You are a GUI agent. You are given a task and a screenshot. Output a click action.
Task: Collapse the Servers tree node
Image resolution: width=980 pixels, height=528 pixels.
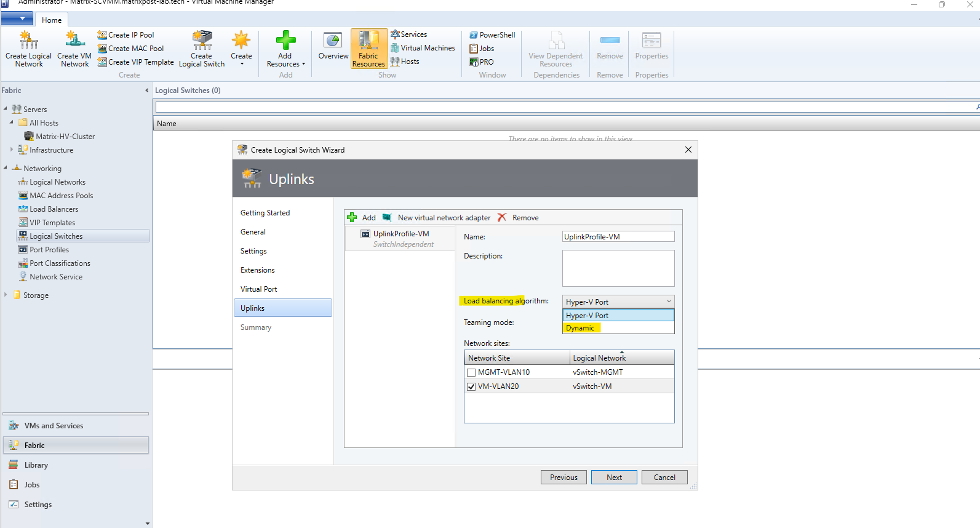[x=6, y=109]
